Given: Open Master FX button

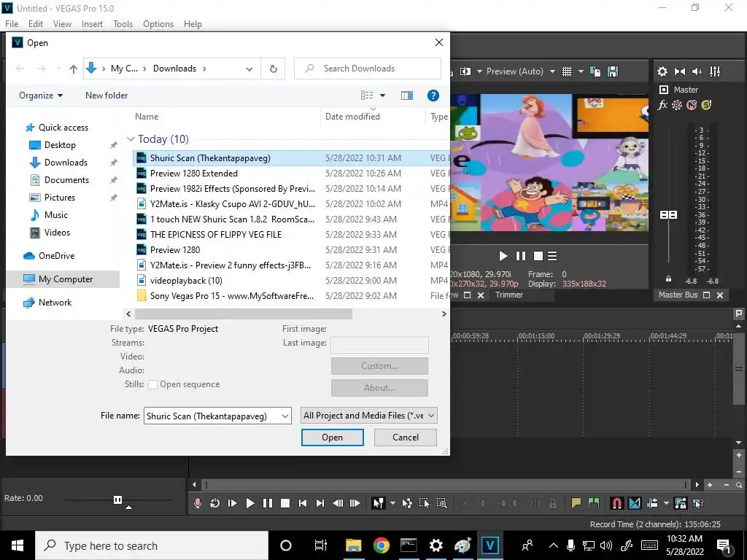Looking at the screenshot, I should (x=662, y=105).
